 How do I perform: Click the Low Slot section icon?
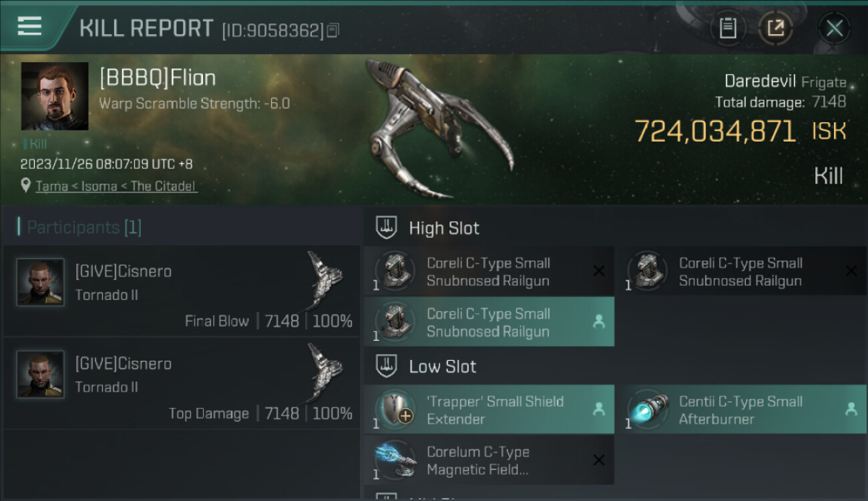coord(387,366)
